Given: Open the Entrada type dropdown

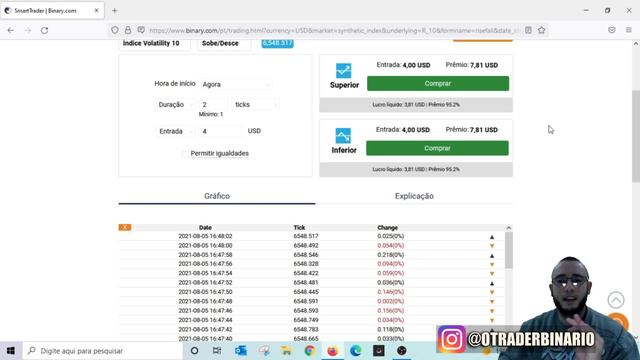Looking at the screenshot, I should 175,131.
